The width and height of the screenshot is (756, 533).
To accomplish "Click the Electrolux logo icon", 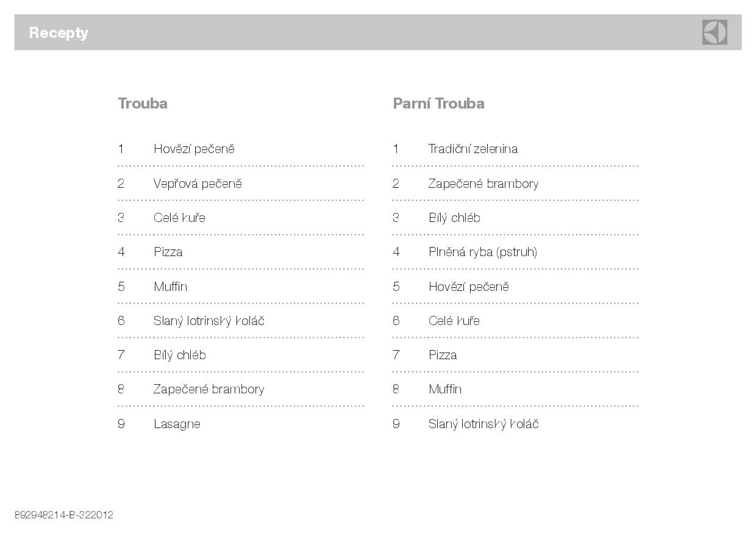I will click(x=714, y=32).
